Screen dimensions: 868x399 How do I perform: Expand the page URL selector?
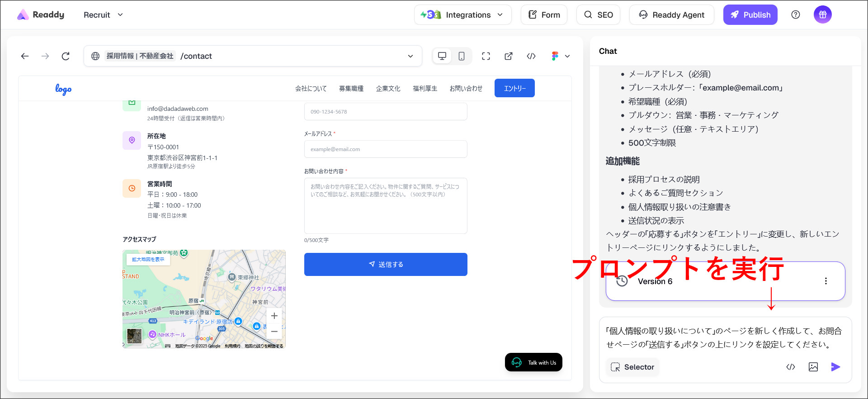click(410, 56)
